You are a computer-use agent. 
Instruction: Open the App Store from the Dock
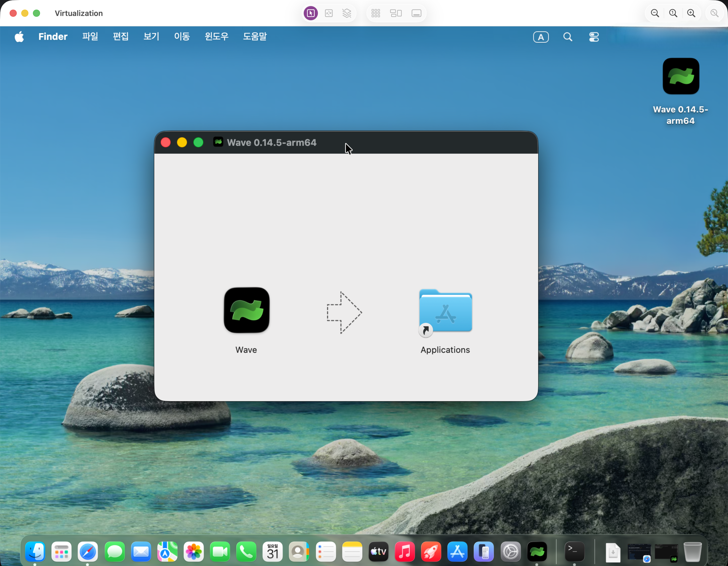tap(457, 552)
